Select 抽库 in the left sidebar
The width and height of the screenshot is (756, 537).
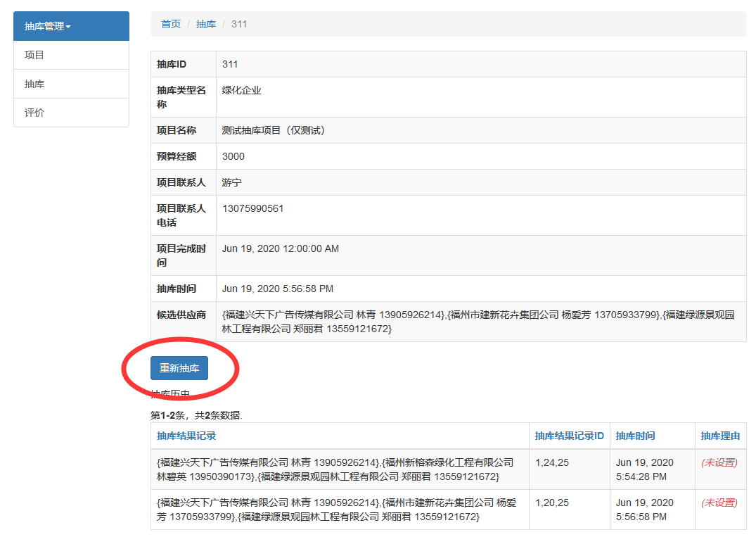click(34, 84)
